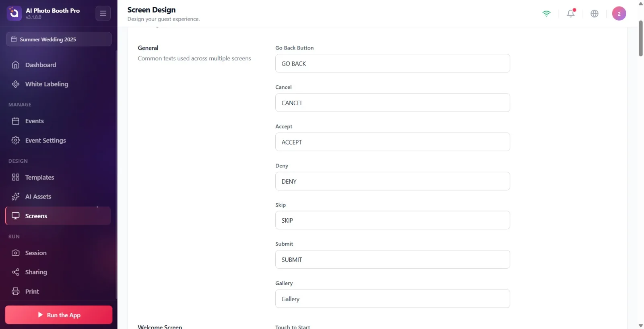Click the RUN section label in sidebar

(14, 237)
